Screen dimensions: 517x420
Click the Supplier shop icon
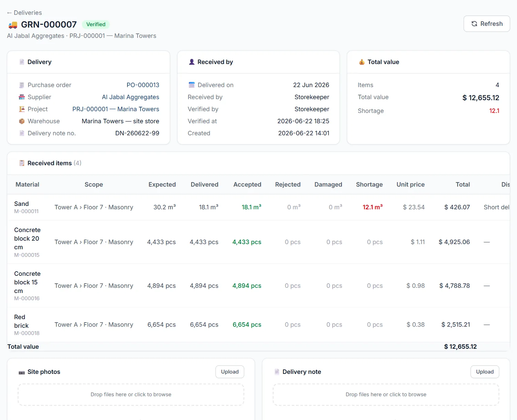pyautogui.click(x=22, y=97)
